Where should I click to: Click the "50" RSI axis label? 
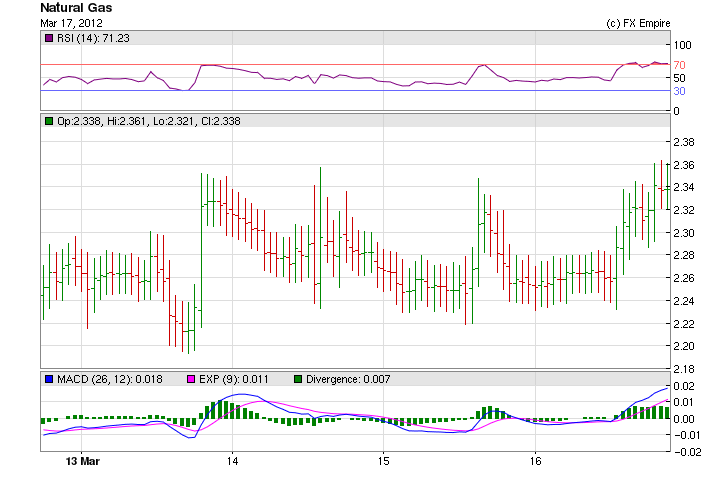point(680,78)
